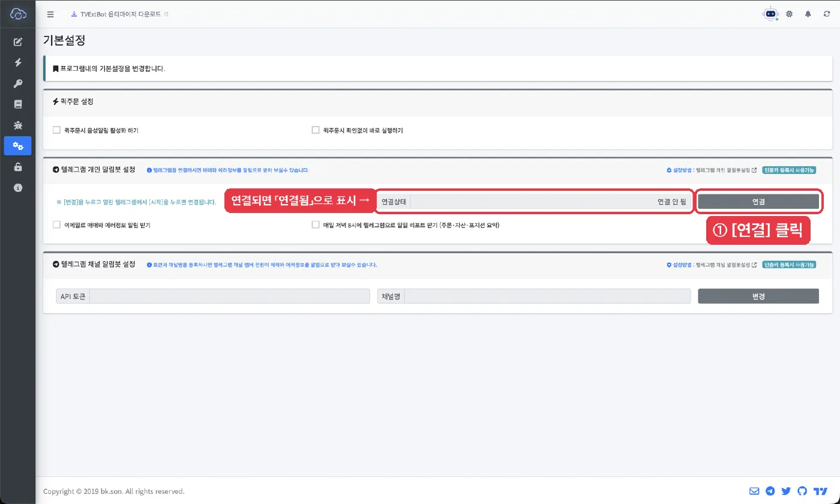The height and width of the screenshot is (504, 840).
Task: Click the channel bot 인증키 등록시 사용가능 badge
Action: (789, 265)
